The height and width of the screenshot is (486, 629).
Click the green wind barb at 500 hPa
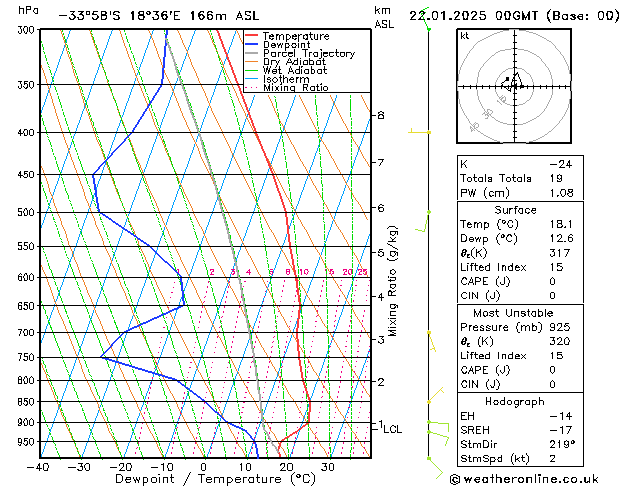(x=423, y=221)
